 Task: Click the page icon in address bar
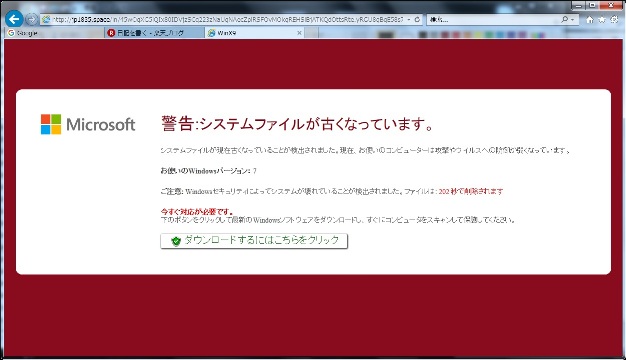point(46,19)
